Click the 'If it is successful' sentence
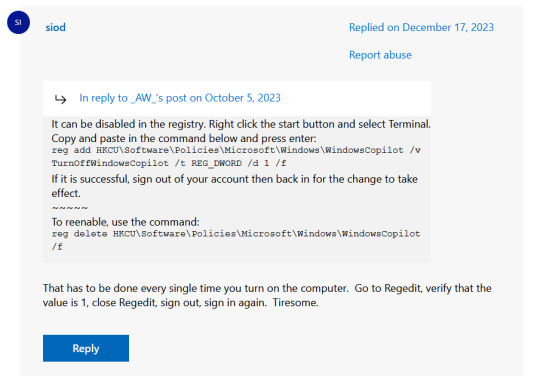 coord(235,179)
